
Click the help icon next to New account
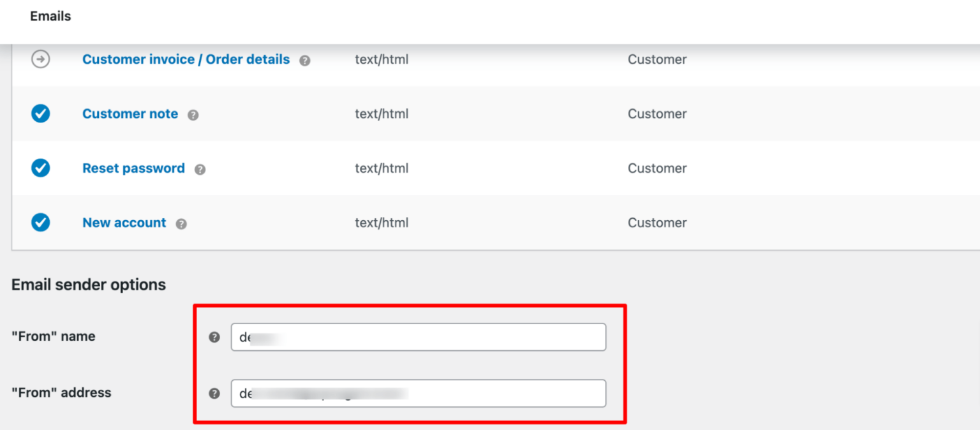click(181, 223)
